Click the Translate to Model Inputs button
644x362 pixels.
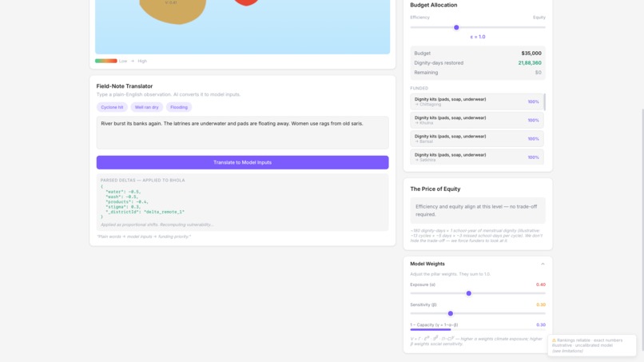242,162
